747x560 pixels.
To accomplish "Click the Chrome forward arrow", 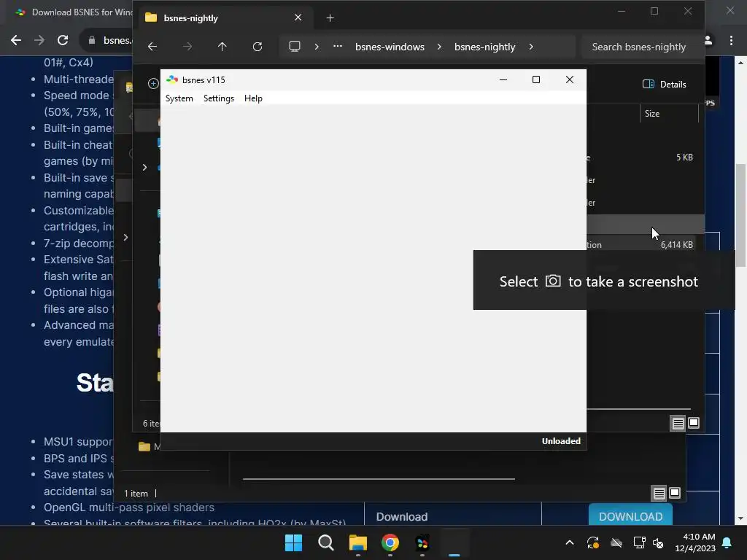I will (39, 41).
